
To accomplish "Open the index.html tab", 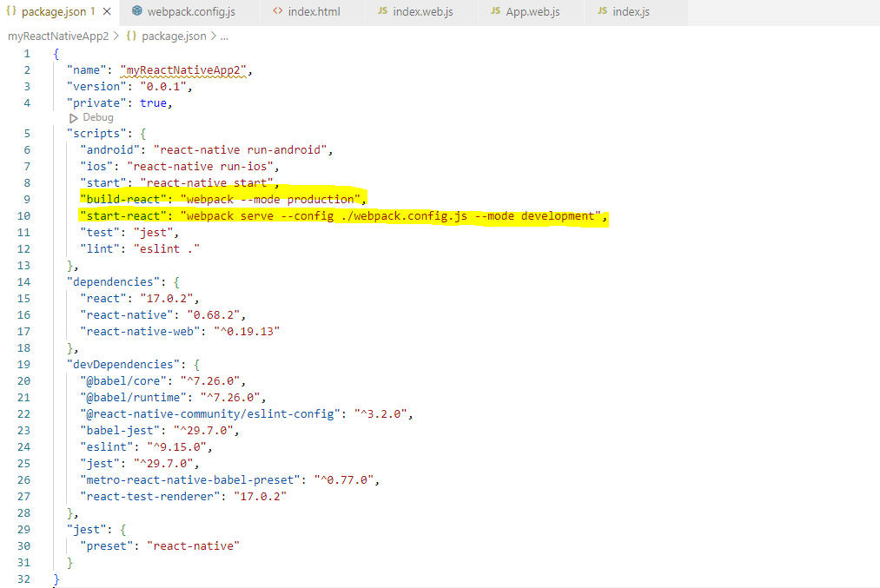I will tap(314, 12).
